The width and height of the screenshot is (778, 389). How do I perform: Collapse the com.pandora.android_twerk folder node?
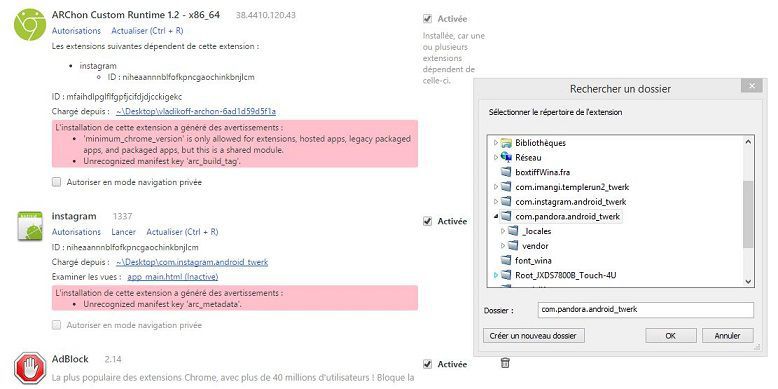pyautogui.click(x=495, y=216)
